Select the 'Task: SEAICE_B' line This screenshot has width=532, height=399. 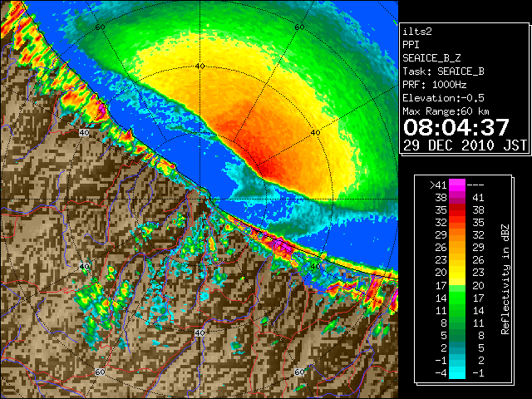point(443,71)
